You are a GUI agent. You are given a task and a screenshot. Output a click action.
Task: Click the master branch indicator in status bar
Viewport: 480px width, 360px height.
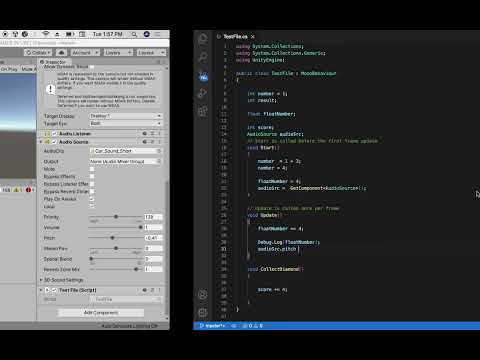212,326
